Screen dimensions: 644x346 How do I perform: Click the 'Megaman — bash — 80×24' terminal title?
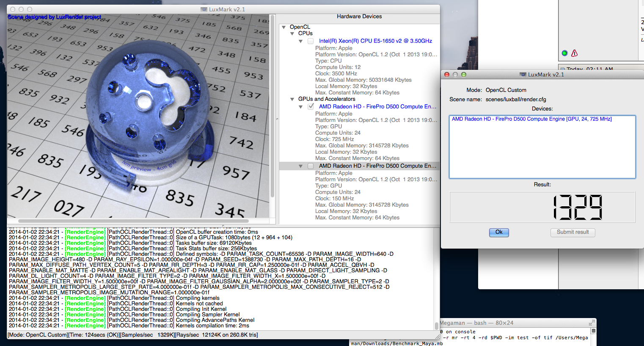(476, 323)
